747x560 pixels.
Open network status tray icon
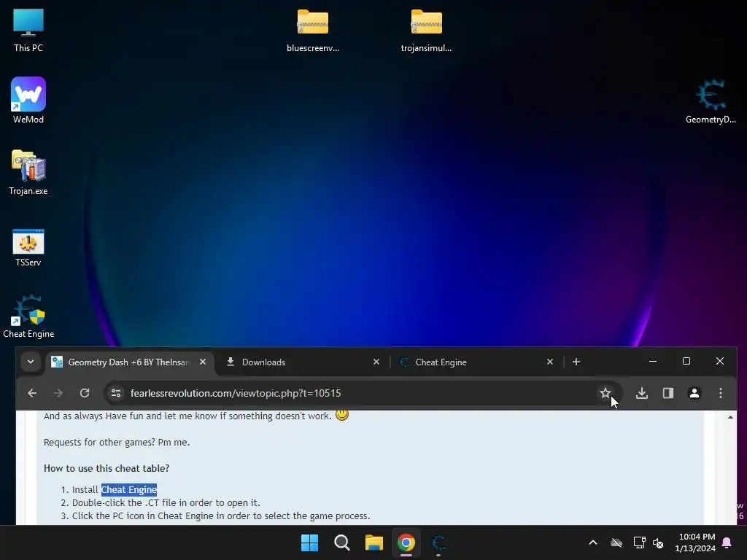point(639,542)
